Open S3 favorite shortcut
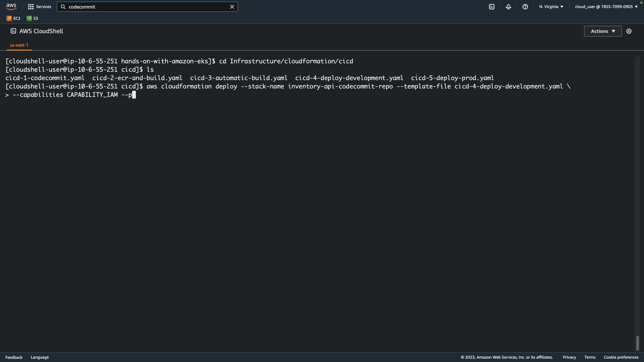644x362 pixels. pos(33,18)
